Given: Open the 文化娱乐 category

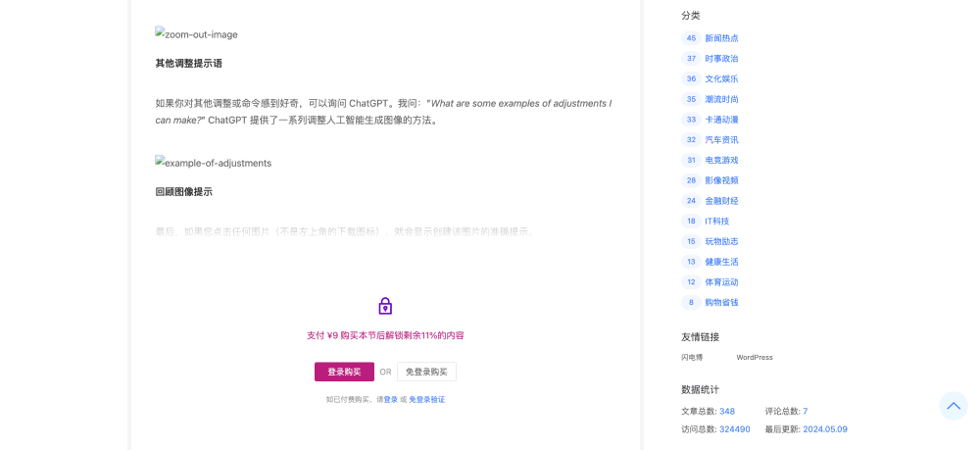Looking at the screenshot, I should coord(722,78).
